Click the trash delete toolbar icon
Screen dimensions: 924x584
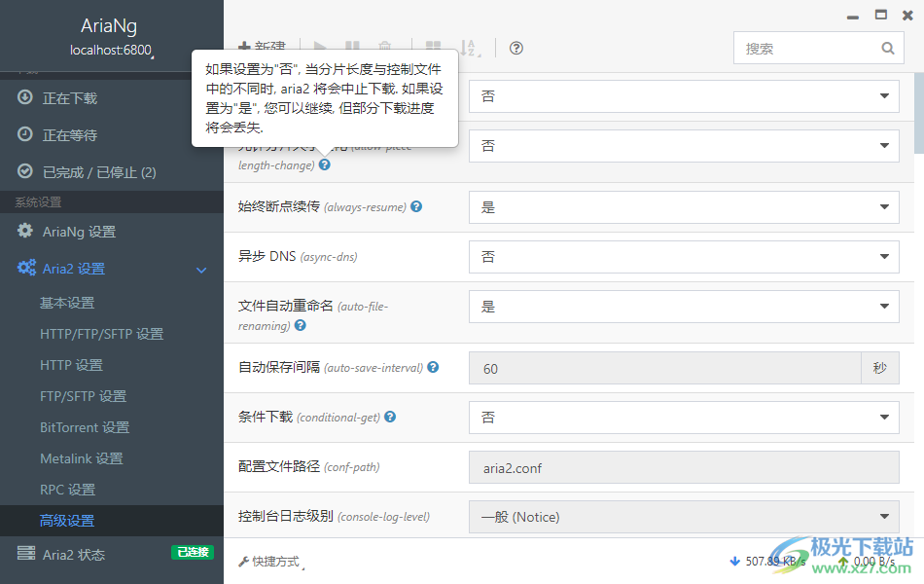click(x=385, y=47)
